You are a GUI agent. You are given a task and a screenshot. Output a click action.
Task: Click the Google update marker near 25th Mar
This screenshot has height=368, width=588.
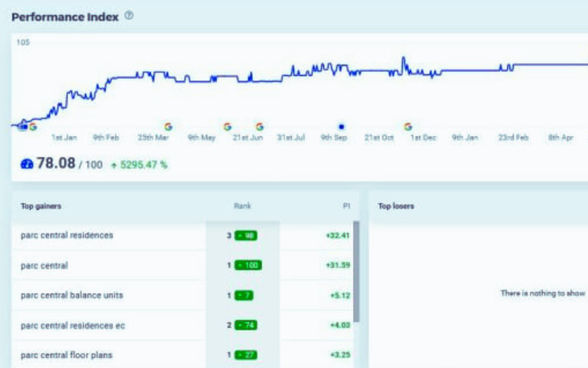tap(168, 127)
